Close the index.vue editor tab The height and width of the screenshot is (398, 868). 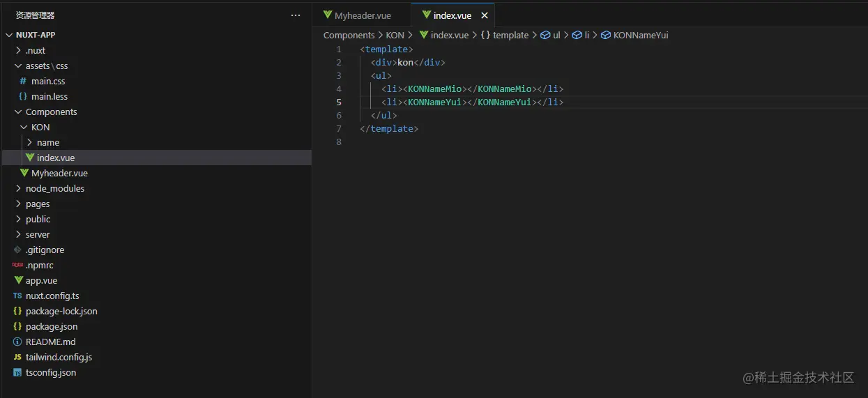coord(485,15)
